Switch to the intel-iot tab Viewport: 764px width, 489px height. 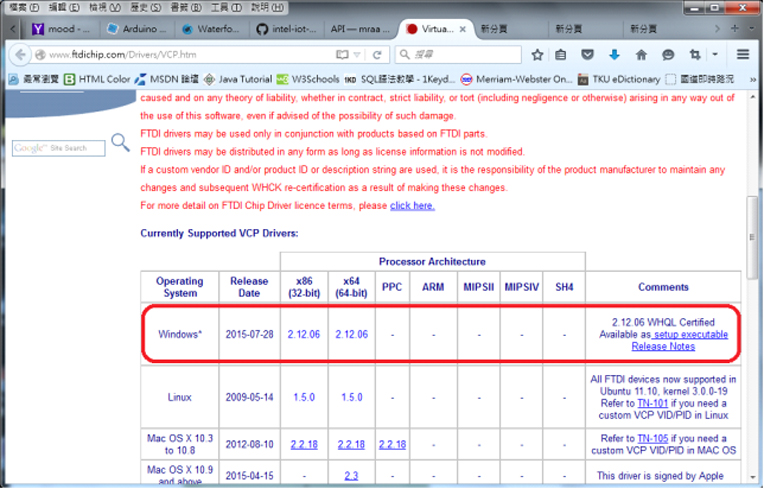tap(286, 29)
